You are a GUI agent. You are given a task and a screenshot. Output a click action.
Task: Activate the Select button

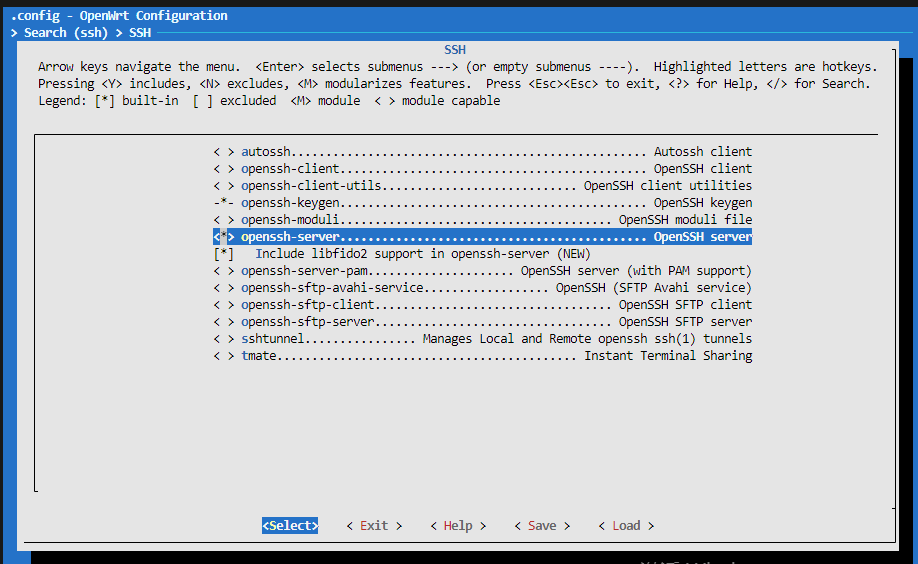tap(290, 525)
